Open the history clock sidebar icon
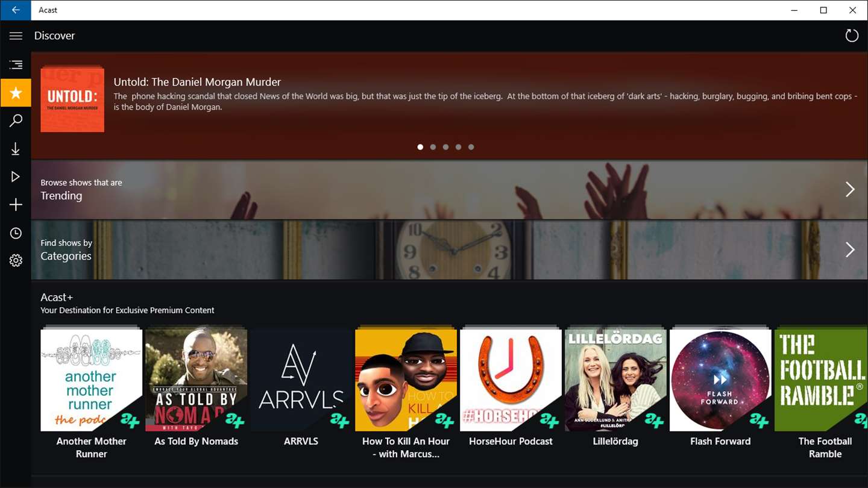This screenshot has width=868, height=488. (16, 233)
